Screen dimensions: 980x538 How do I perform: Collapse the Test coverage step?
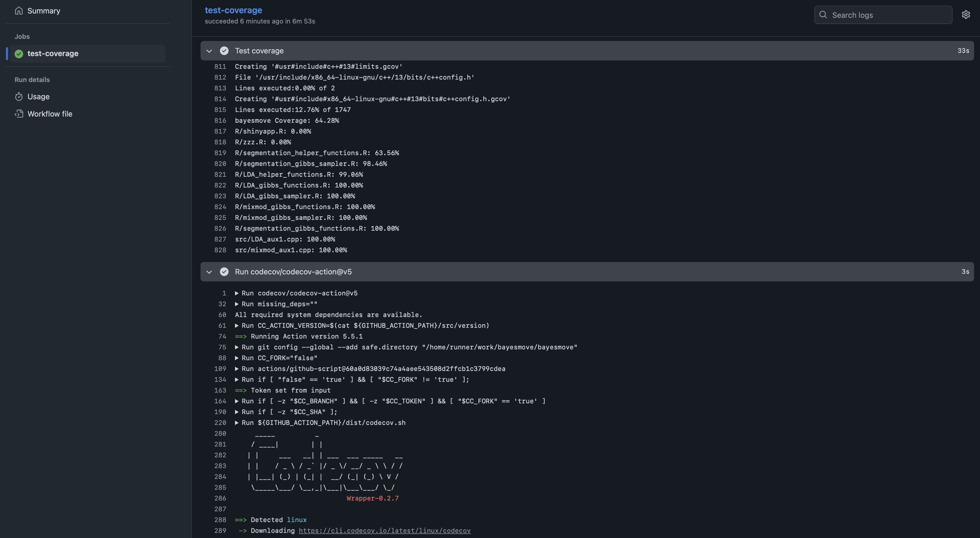click(x=209, y=51)
